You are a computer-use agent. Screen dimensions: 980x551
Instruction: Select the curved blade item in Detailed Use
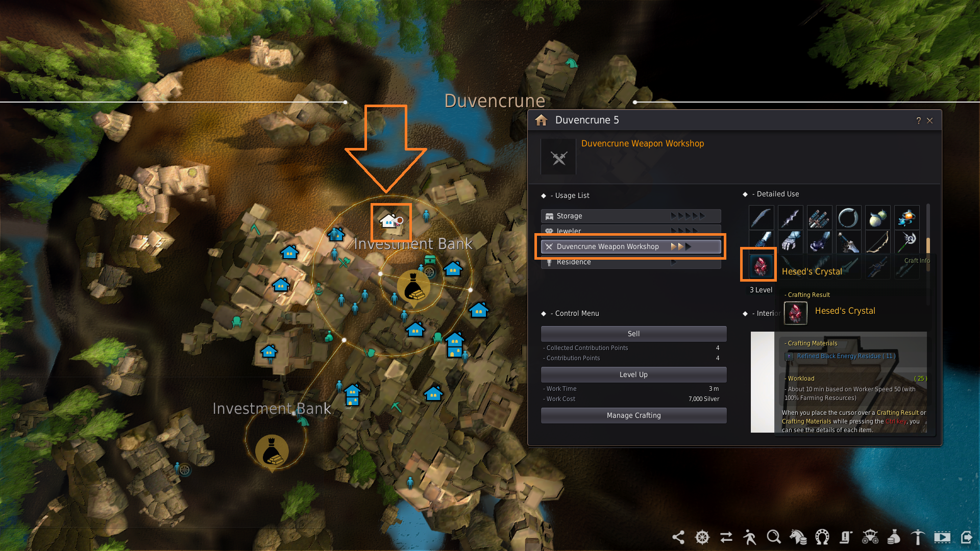[761, 218]
